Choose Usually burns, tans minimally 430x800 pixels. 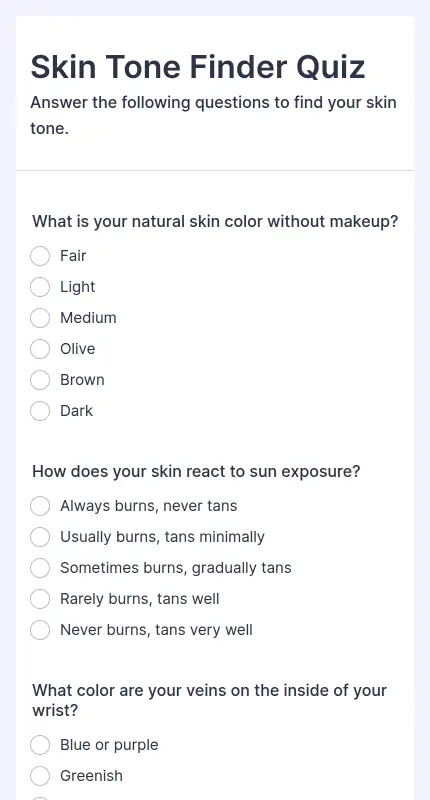(40, 537)
